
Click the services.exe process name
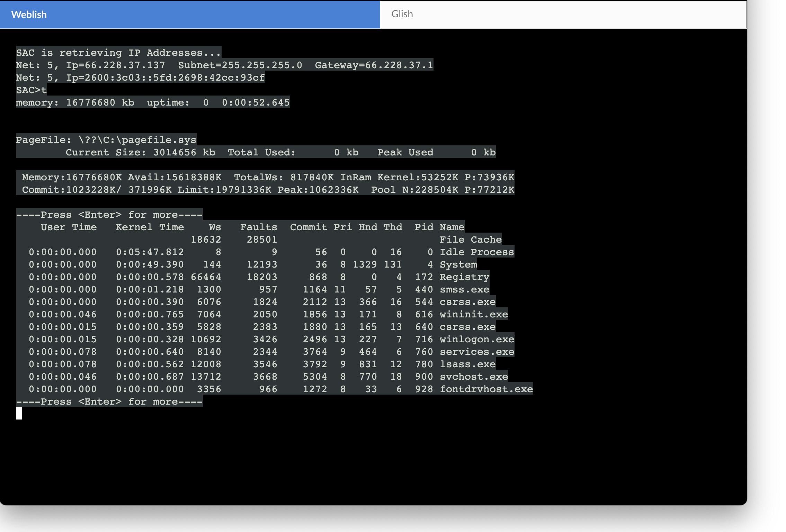tap(476, 352)
